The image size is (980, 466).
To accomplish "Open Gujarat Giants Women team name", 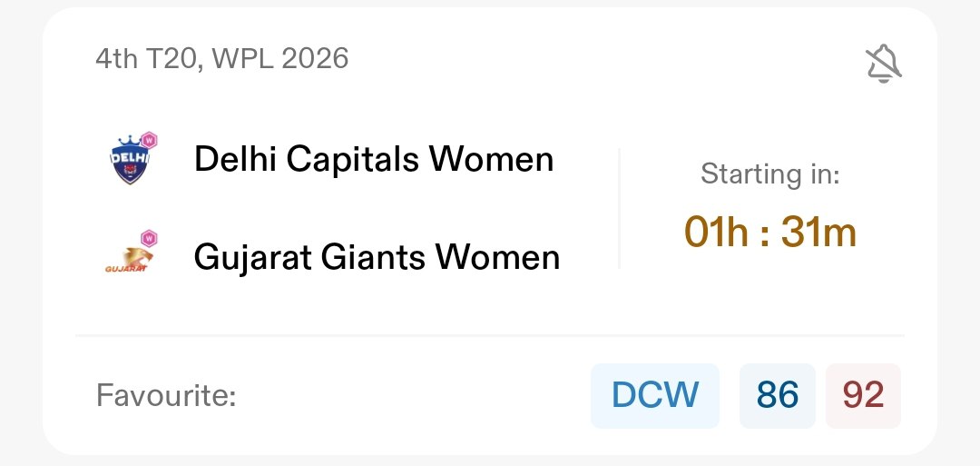I will point(377,258).
